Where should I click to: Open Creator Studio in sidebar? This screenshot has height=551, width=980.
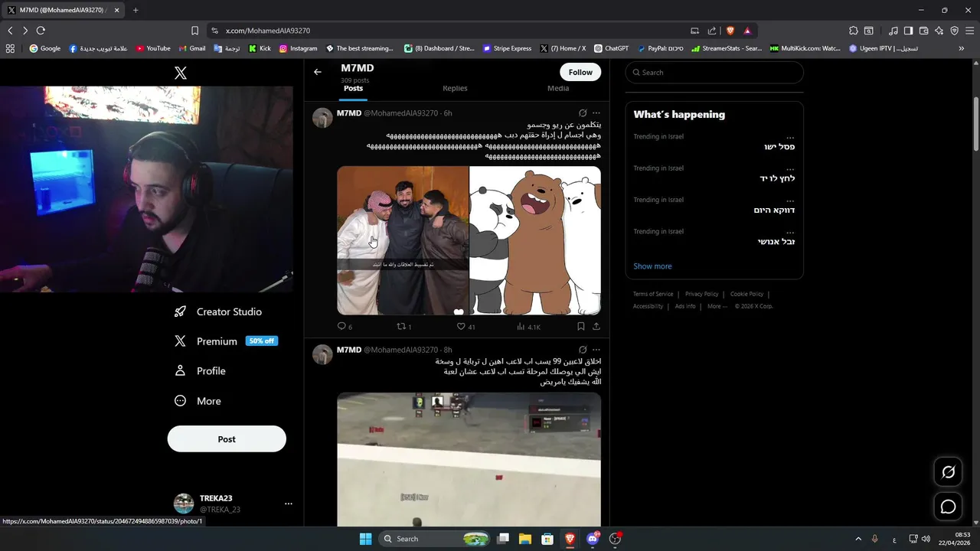click(x=219, y=311)
